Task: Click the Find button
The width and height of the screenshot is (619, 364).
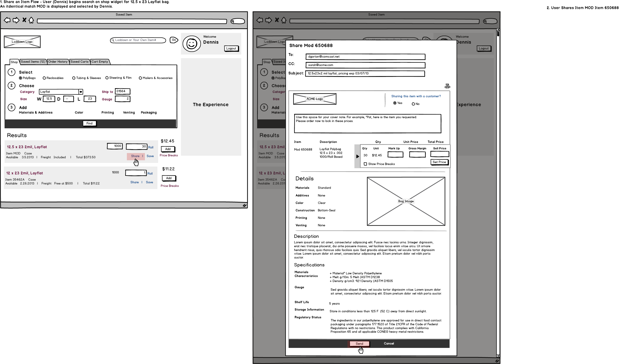Action: point(89,123)
